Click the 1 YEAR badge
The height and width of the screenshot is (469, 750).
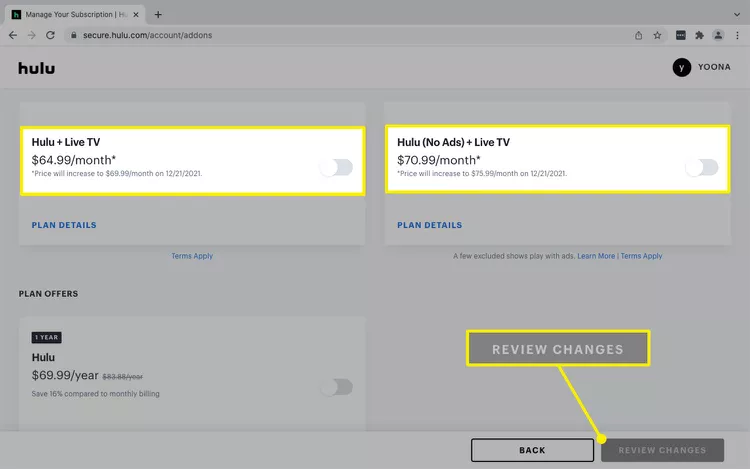click(x=46, y=338)
